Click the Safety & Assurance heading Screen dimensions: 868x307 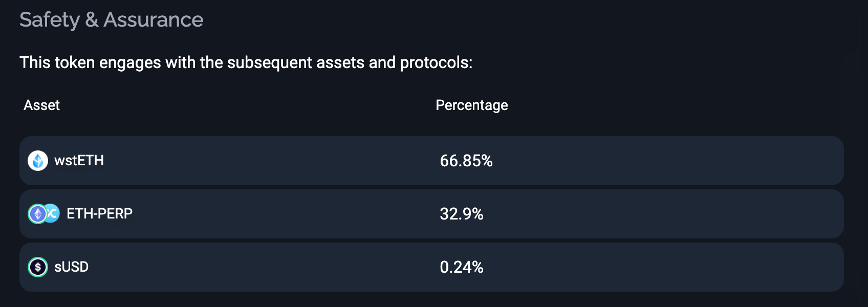pos(111,20)
